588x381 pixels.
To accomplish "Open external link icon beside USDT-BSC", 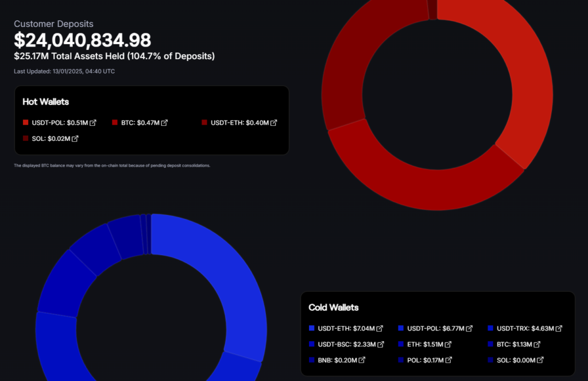I will [x=380, y=345].
